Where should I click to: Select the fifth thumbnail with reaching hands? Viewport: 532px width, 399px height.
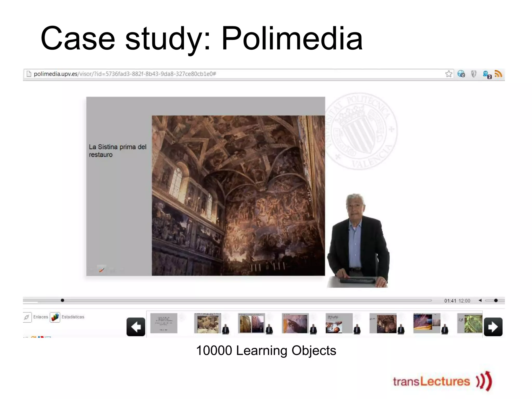point(339,323)
